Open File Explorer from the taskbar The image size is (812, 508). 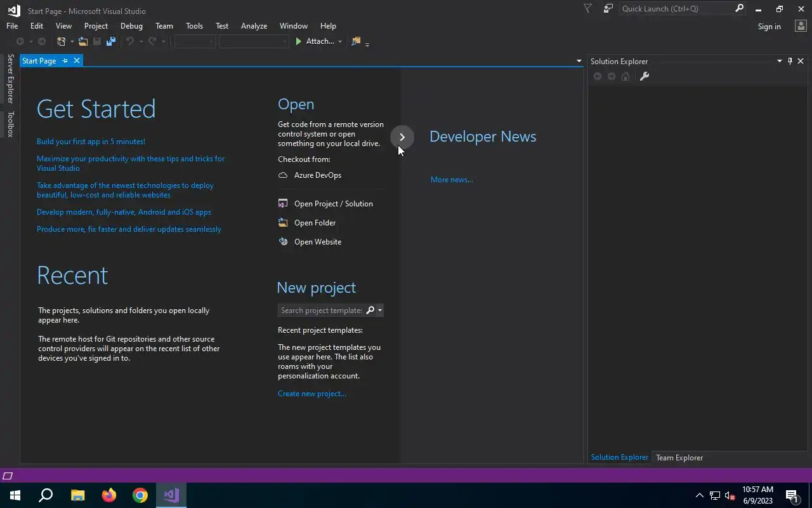coord(78,495)
